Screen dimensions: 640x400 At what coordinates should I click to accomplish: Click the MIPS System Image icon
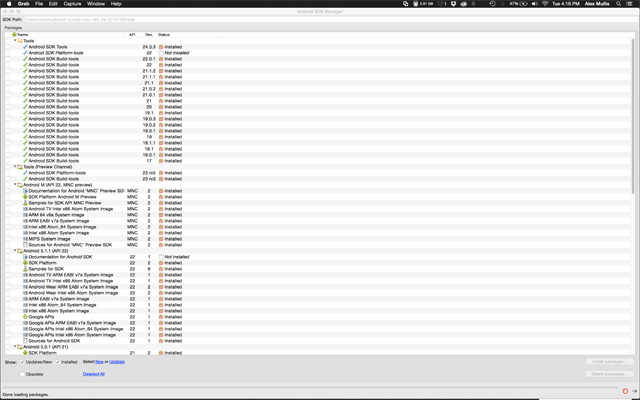25,239
